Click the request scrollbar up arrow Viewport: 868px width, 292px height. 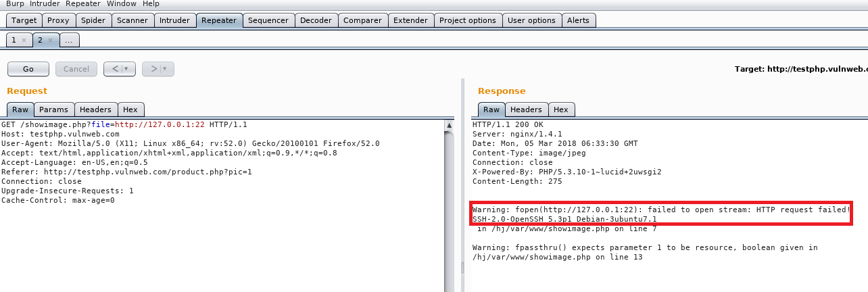tap(449, 125)
